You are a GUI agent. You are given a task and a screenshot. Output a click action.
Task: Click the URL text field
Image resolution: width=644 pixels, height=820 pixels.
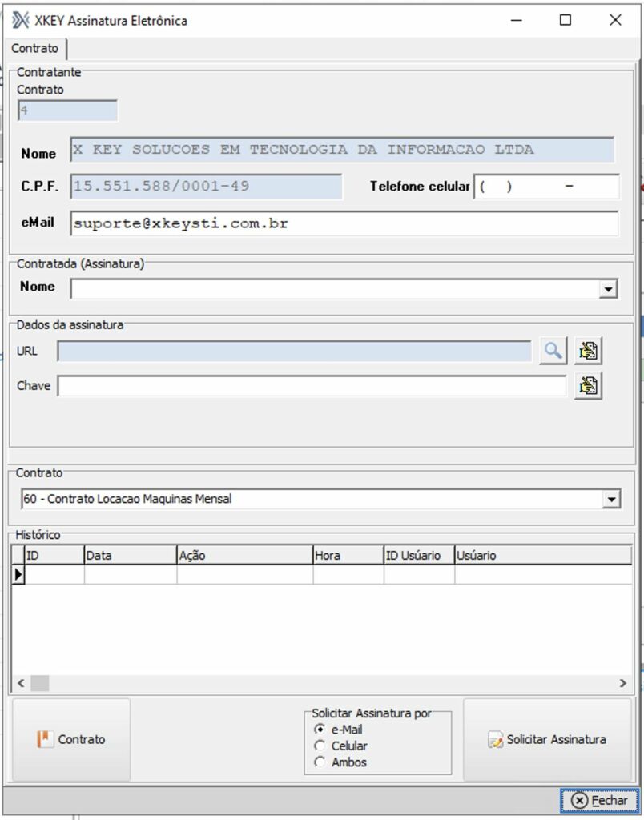pos(295,351)
